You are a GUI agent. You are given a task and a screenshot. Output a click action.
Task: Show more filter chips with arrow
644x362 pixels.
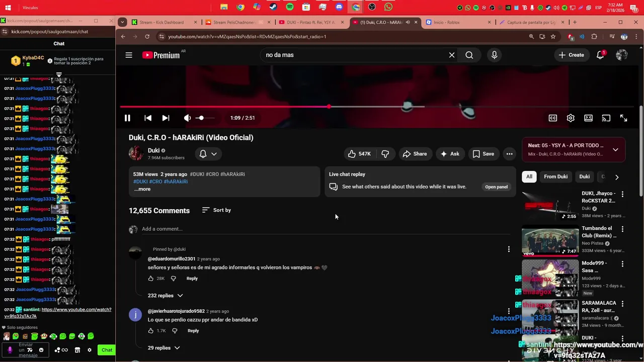[617, 177]
